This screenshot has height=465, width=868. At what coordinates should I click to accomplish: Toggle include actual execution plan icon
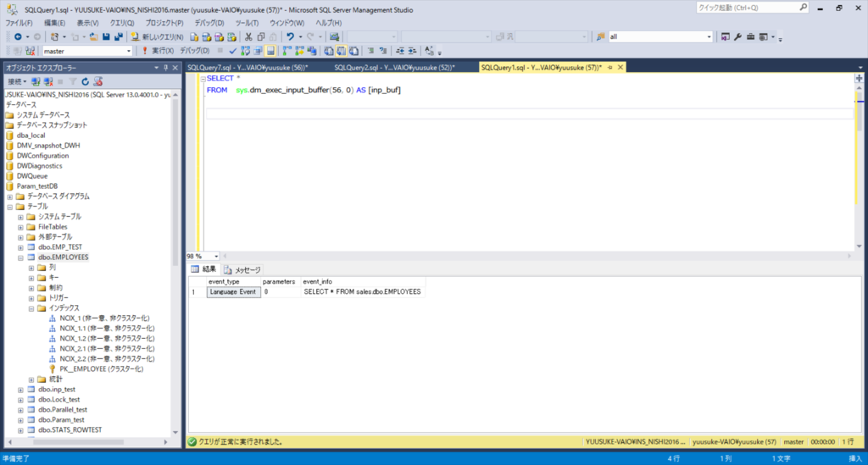click(287, 51)
